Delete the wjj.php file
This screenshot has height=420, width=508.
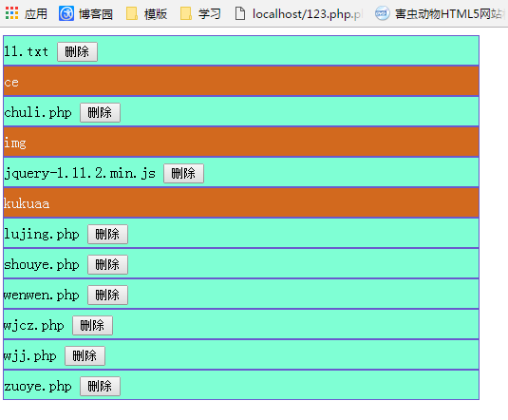click(x=85, y=355)
